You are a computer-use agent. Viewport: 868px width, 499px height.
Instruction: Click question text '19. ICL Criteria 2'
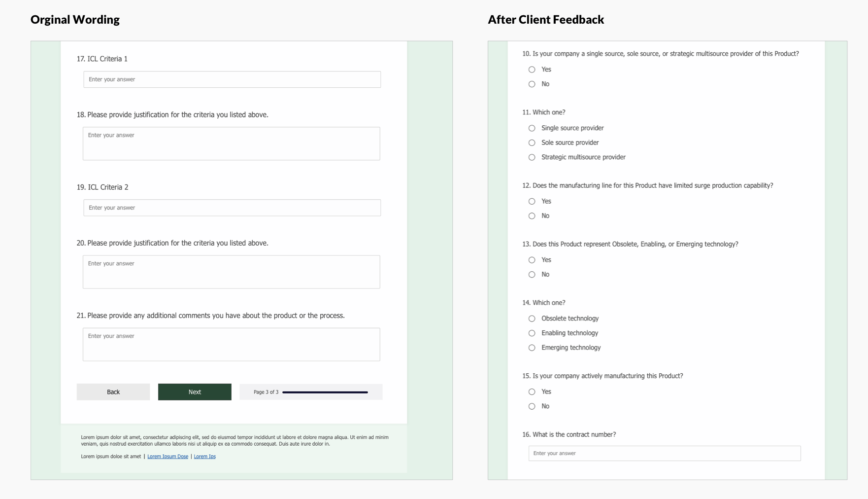pyautogui.click(x=102, y=187)
